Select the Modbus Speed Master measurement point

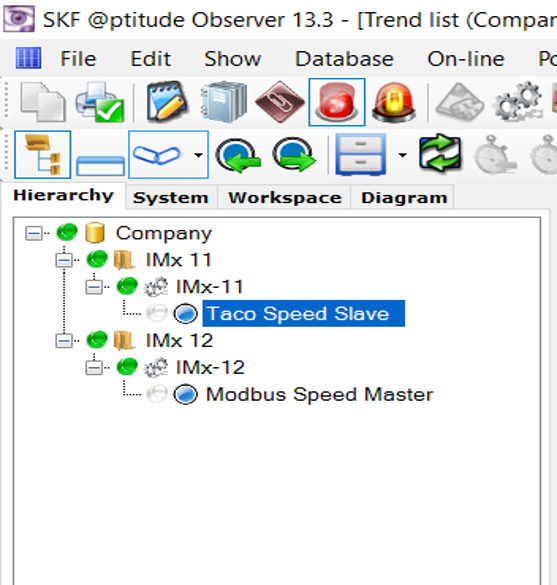pos(320,395)
